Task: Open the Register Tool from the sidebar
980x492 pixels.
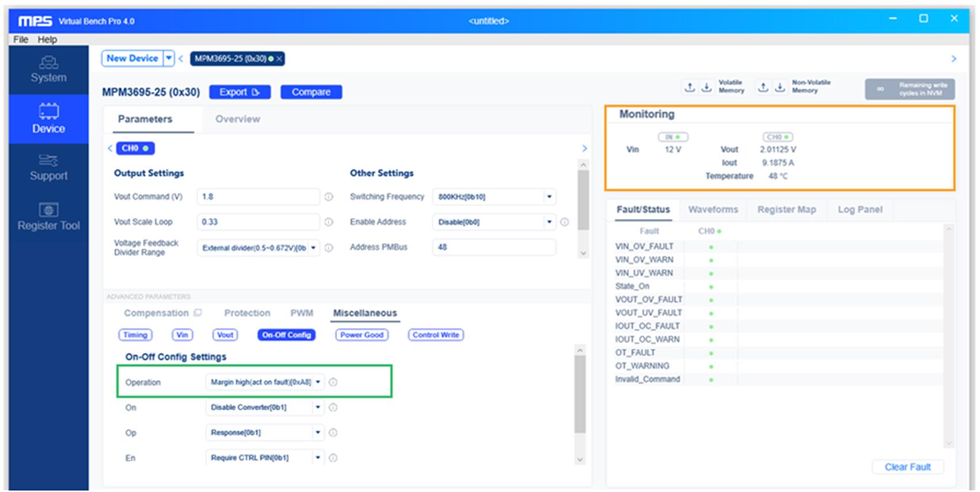Action: tap(48, 217)
